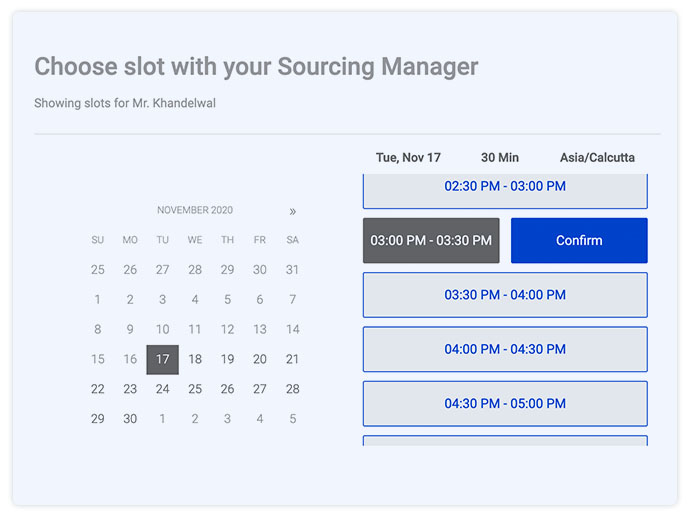Select December 1 in the last row
The height and width of the screenshot is (517, 689).
click(x=163, y=419)
